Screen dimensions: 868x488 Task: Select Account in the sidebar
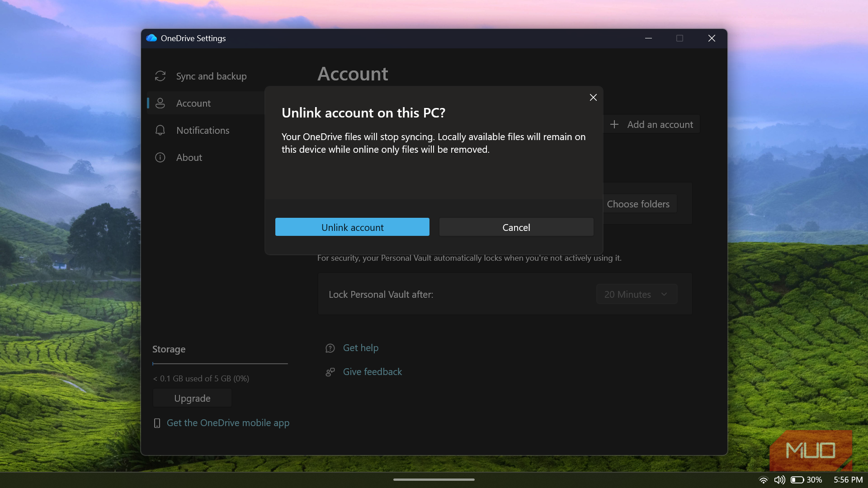[x=206, y=103]
